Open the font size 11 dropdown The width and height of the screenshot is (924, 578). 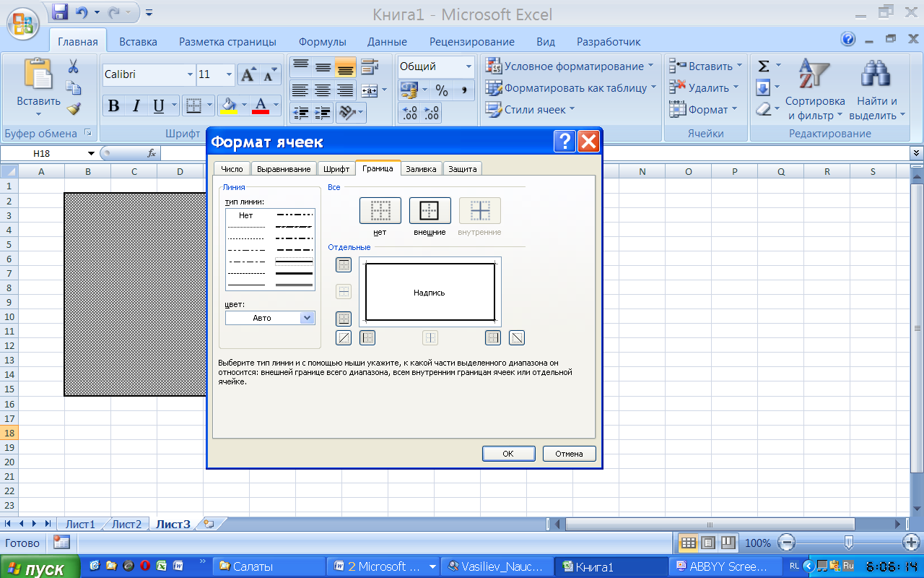(230, 74)
